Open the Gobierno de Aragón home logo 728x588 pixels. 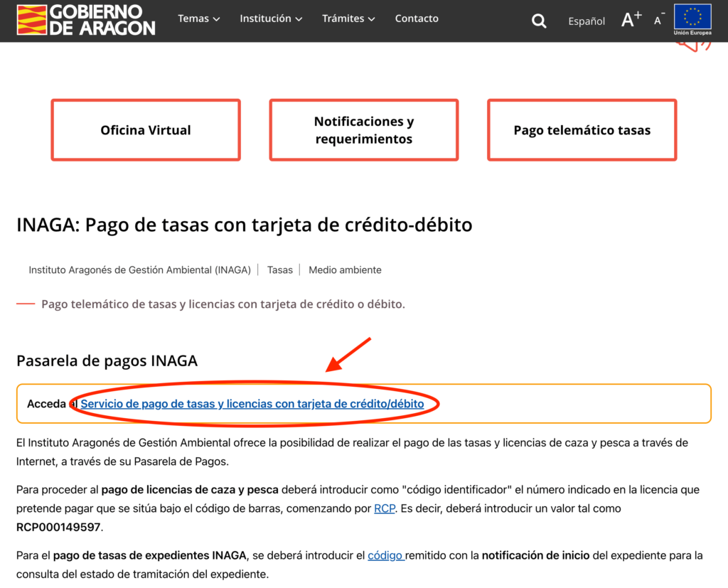pos(86,20)
